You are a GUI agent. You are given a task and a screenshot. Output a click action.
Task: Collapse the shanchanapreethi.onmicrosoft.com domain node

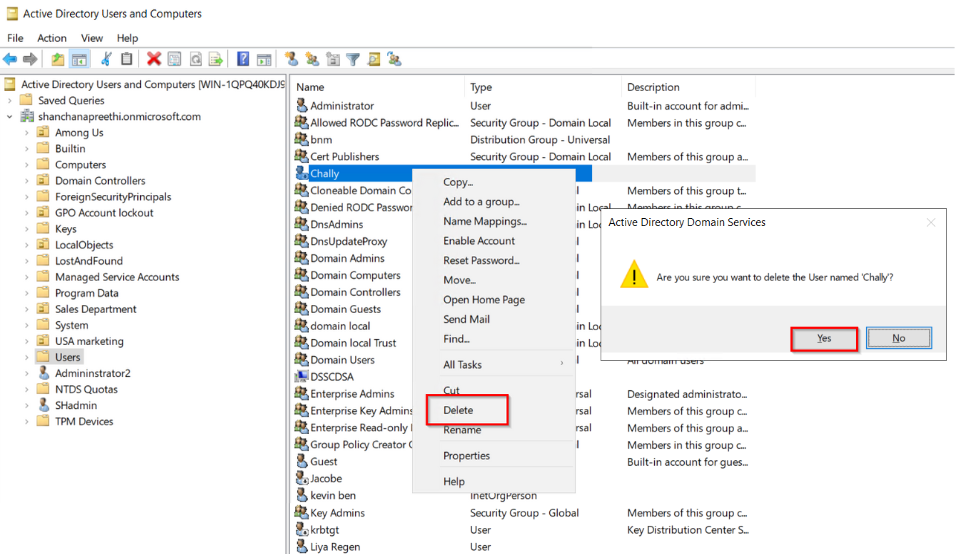click(10, 116)
